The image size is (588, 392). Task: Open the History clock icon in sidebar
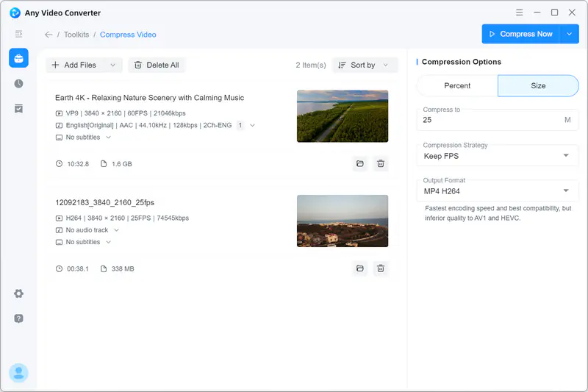(18, 84)
